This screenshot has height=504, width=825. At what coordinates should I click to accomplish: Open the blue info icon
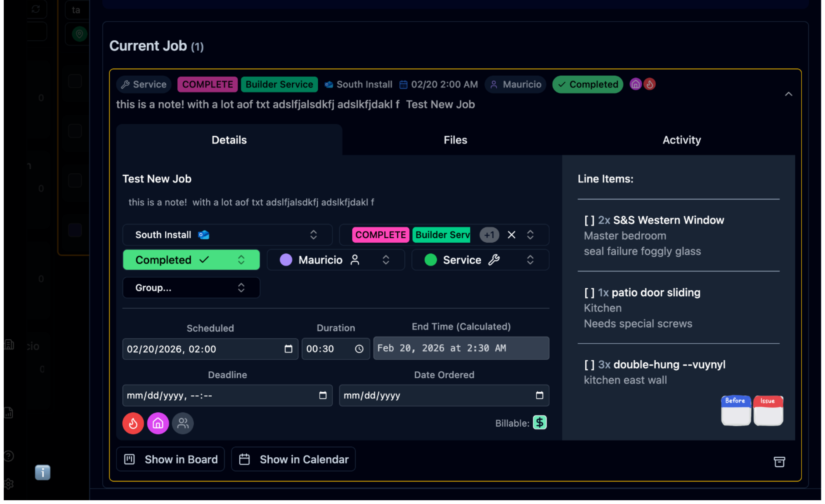[x=42, y=473]
